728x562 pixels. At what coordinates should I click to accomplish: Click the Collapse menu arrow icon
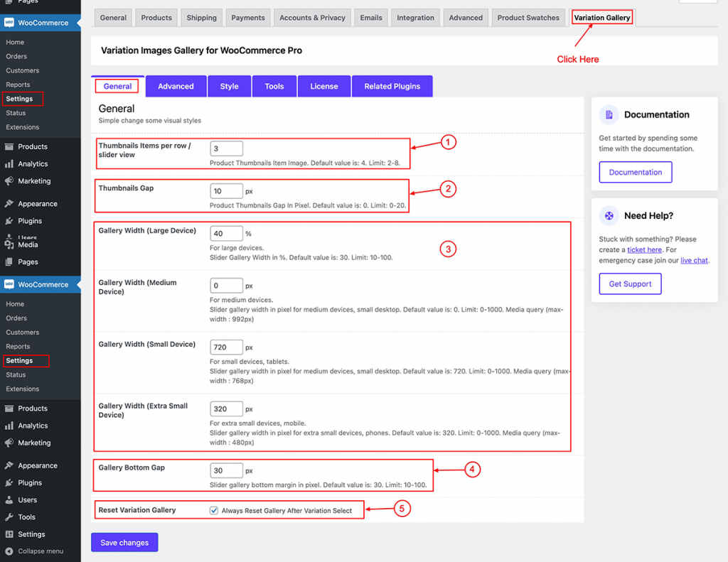click(9, 551)
